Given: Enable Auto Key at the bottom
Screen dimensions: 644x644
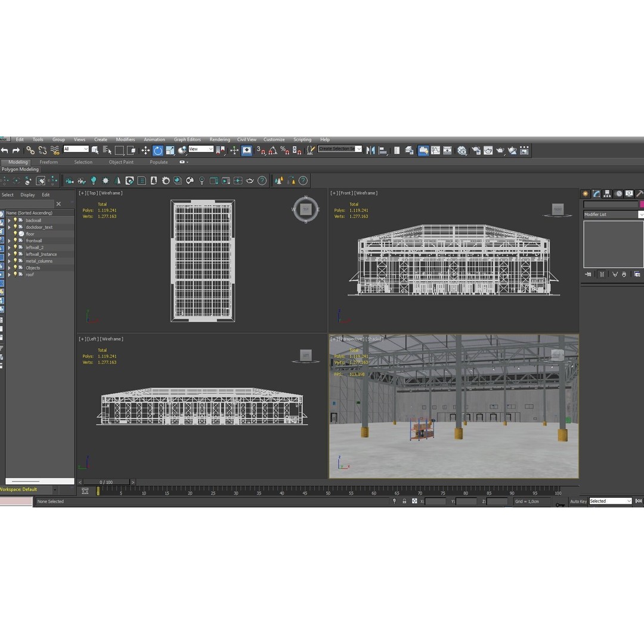Looking at the screenshot, I should pyautogui.click(x=579, y=501).
